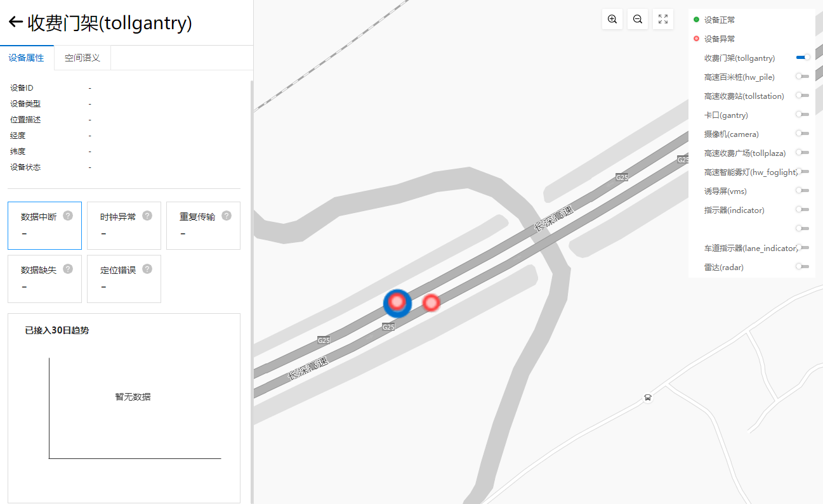The height and width of the screenshot is (504, 823).
Task: Zoom out of the map
Action: point(638,19)
